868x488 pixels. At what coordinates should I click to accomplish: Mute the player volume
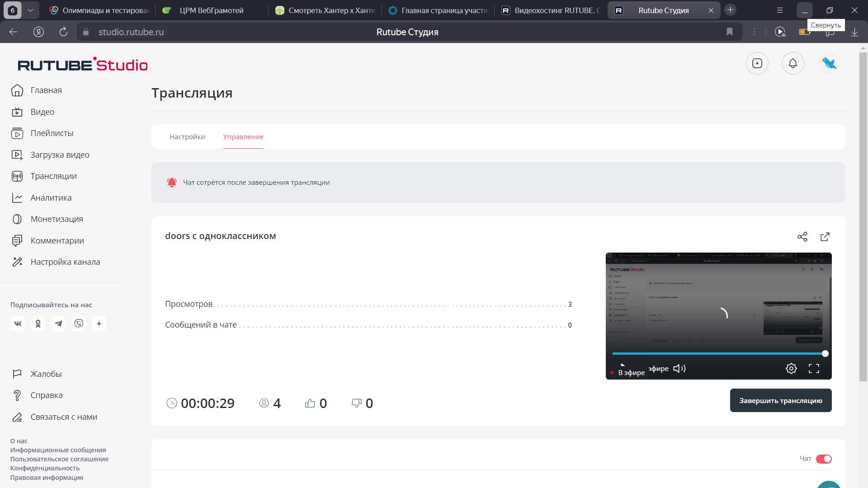[x=679, y=369]
